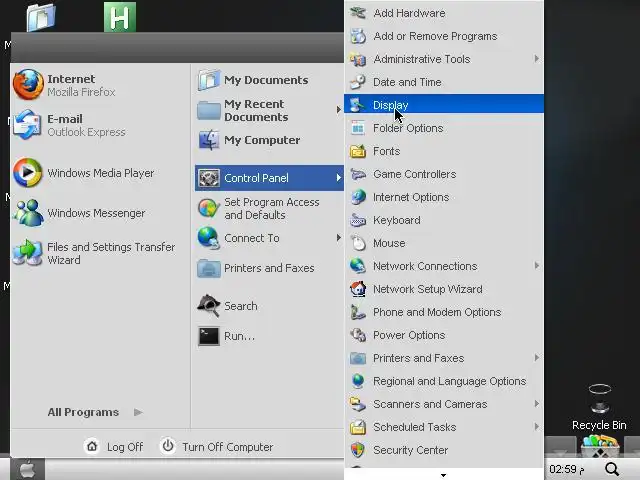This screenshot has width=640, height=480.
Task: Expand the My Recent Documents submenu arrow
Action: pyautogui.click(x=338, y=110)
